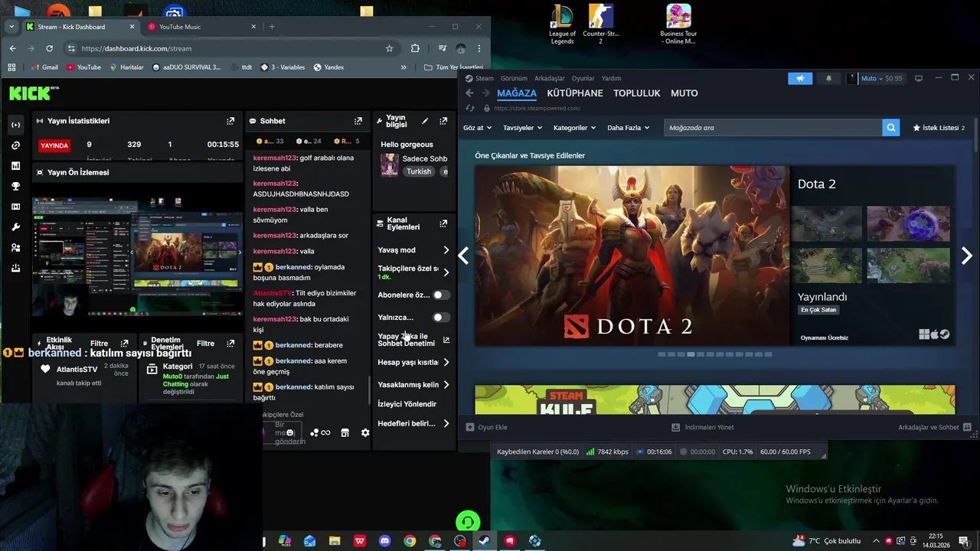Open Arkadaşlar ve Sohbet in Steam
Viewport: 980px width, 551px height.
point(935,427)
